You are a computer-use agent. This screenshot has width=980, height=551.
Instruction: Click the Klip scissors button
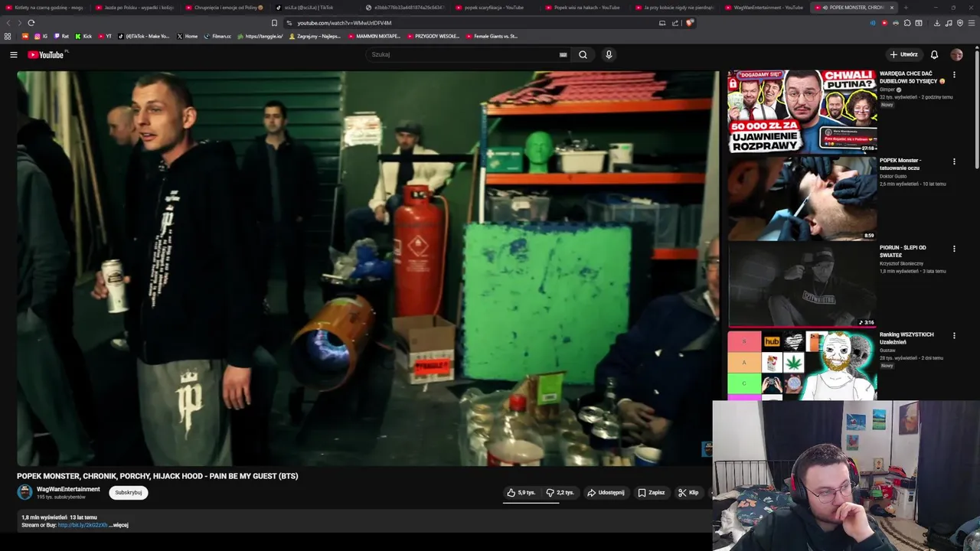(x=688, y=493)
